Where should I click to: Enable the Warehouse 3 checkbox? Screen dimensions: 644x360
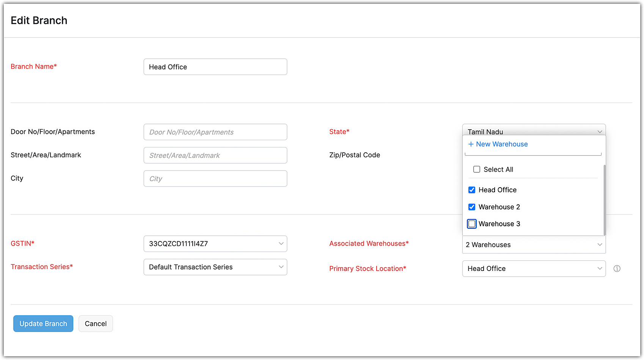point(472,224)
